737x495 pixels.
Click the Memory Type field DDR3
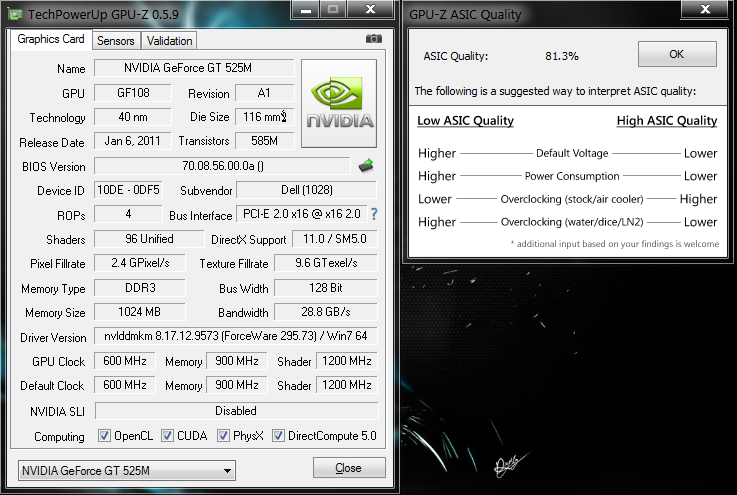tap(140, 288)
